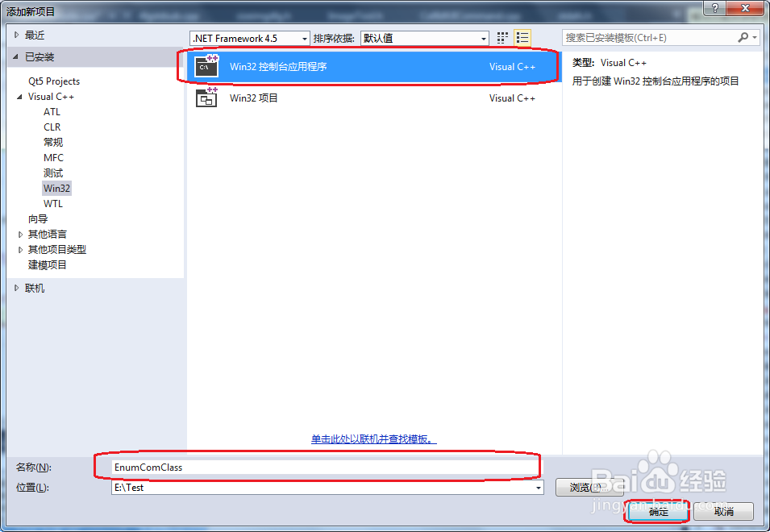Viewport: 770px width, 532px height.
Task: Click the Win32 console application template icon
Action: click(206, 66)
